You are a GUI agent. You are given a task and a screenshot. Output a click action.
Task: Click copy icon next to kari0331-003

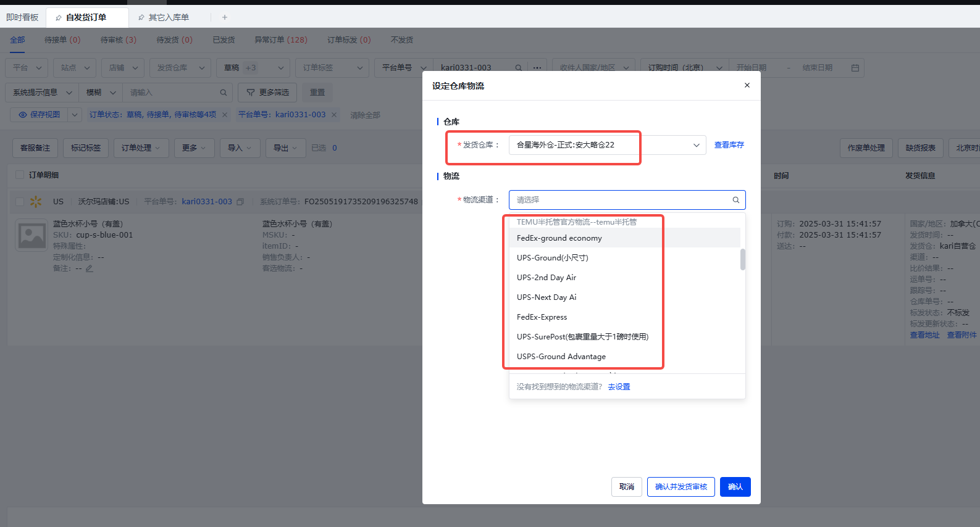tap(240, 202)
